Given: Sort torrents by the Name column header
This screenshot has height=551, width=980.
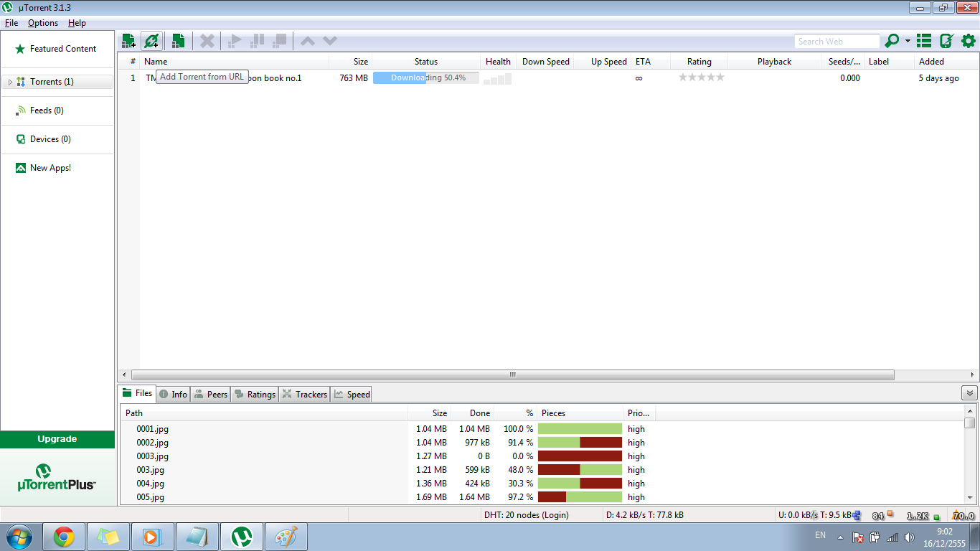Looking at the screenshot, I should click(x=235, y=62).
